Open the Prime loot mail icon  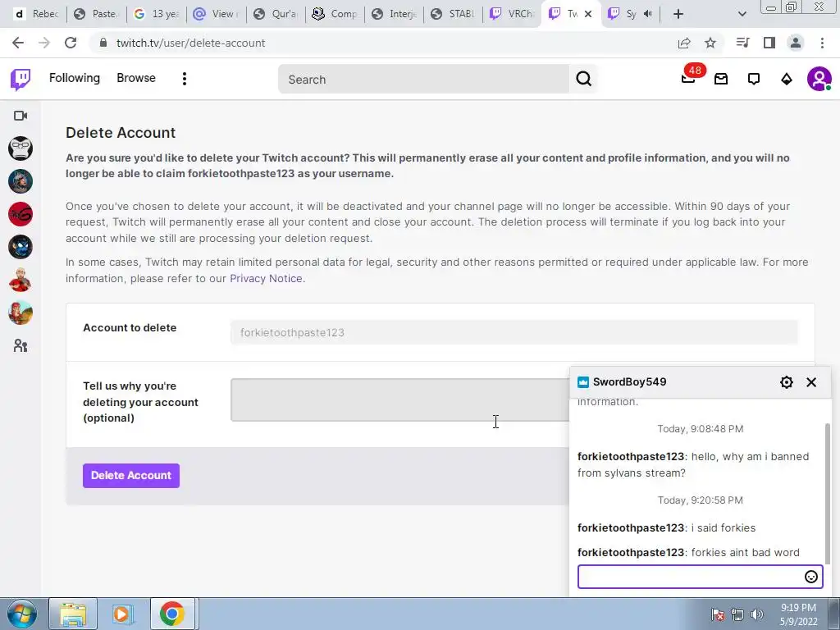click(x=721, y=80)
